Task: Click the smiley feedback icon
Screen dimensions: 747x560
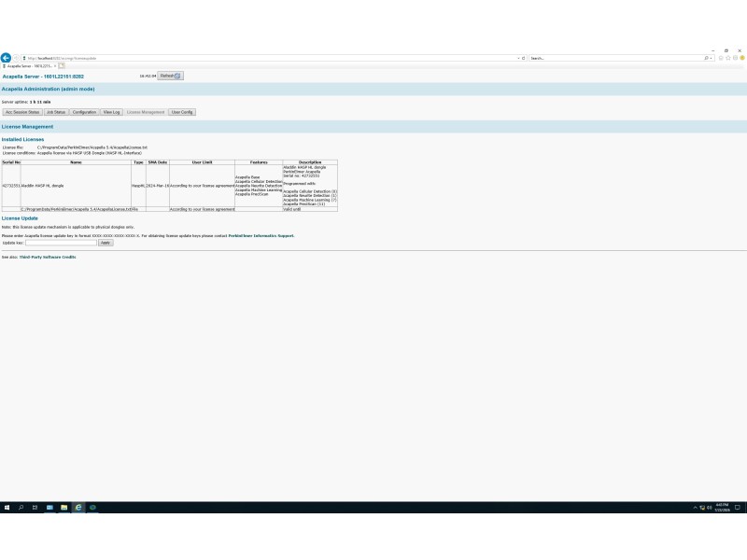Action: pos(742,58)
